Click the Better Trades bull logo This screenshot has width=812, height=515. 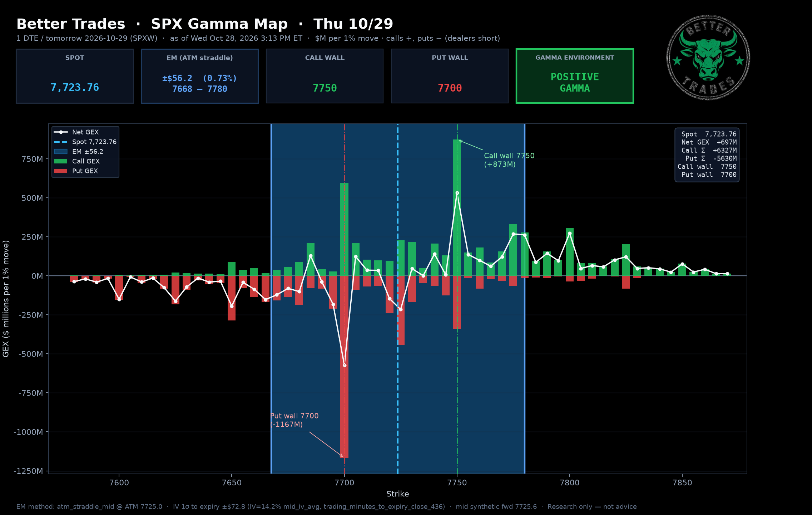click(x=708, y=58)
